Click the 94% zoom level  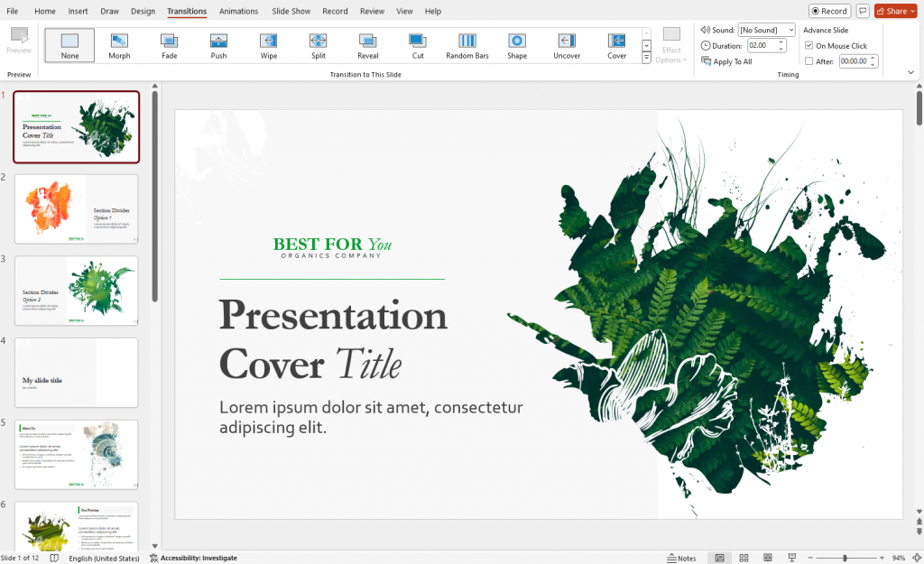[899, 558]
